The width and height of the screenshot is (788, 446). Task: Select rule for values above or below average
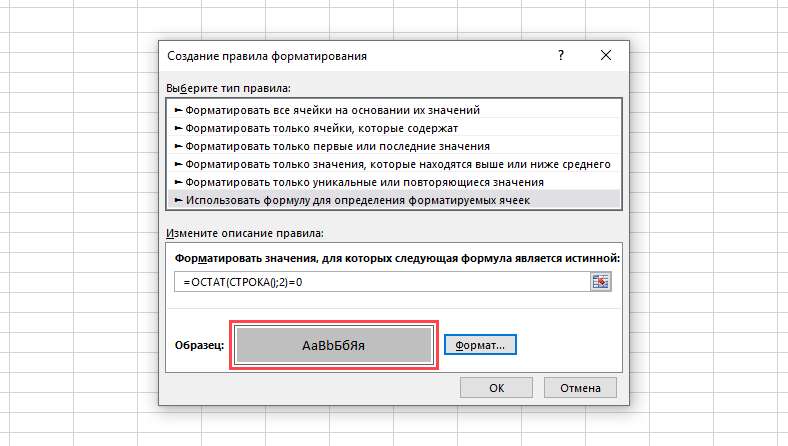(393, 164)
